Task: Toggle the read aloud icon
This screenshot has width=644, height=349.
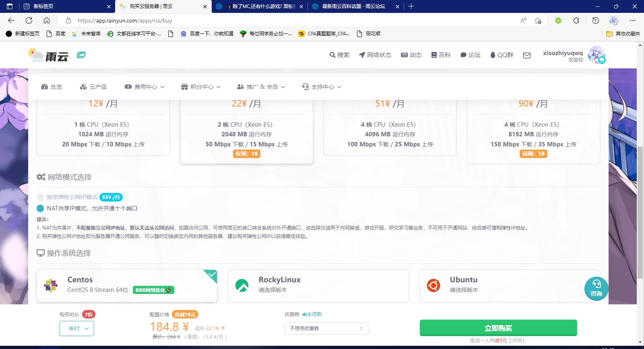Action: pos(523,21)
